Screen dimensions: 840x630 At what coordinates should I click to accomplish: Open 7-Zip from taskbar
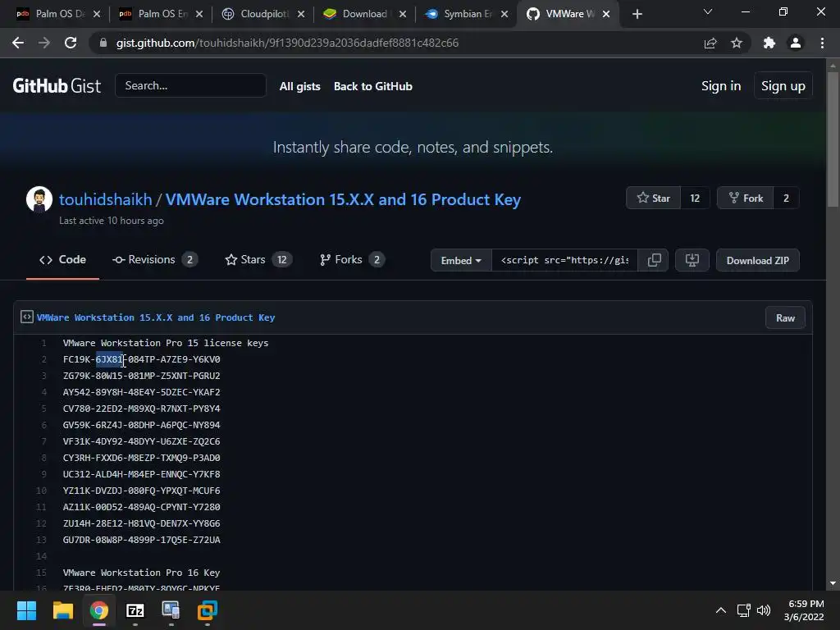point(135,610)
